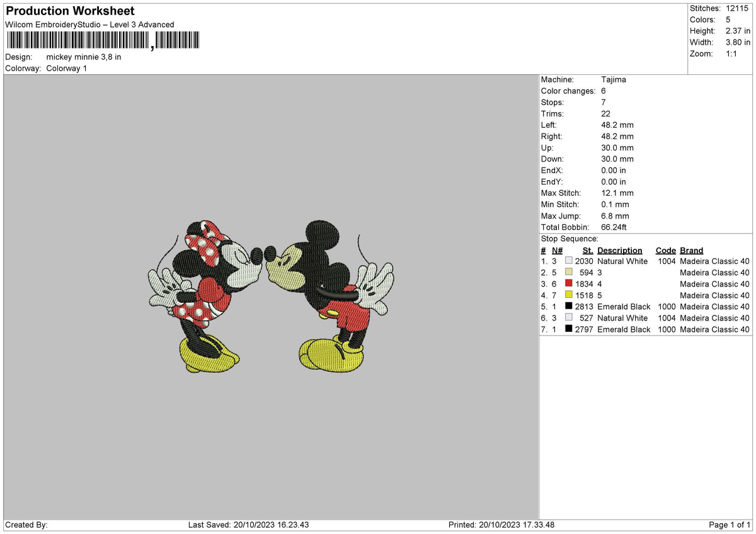
Task: Click 'Printed: 20/10/2023 17.33.48' footer text
Action: (501, 525)
